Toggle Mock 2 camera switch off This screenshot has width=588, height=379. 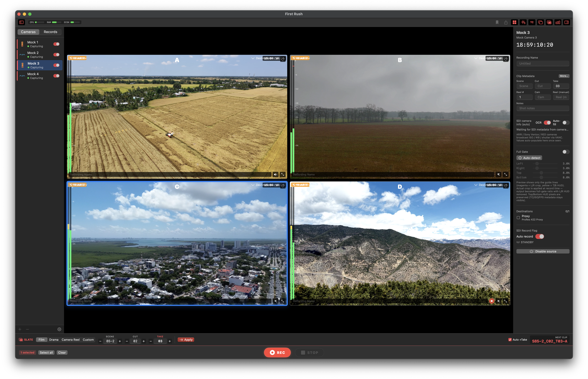(x=56, y=55)
